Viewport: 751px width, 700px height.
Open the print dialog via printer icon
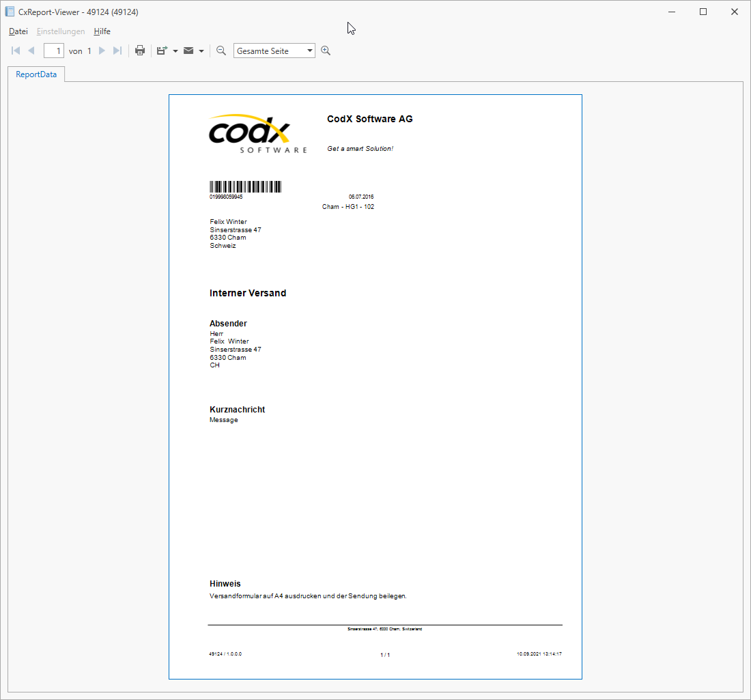coord(139,50)
